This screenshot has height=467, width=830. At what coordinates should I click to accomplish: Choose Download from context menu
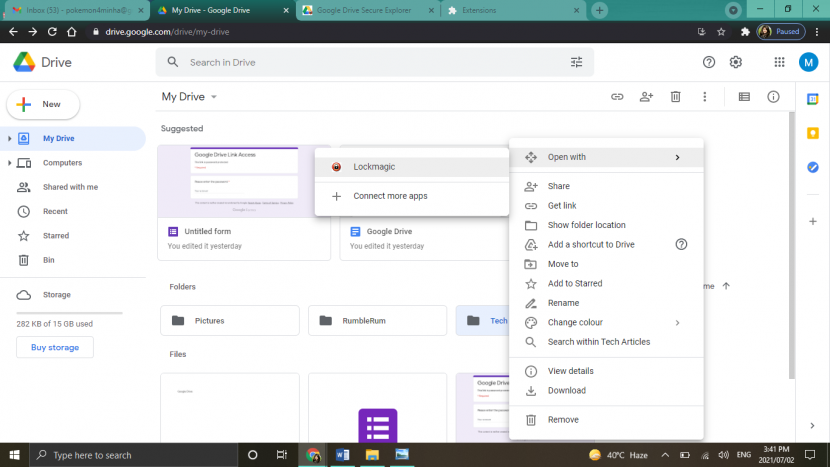(x=606, y=390)
